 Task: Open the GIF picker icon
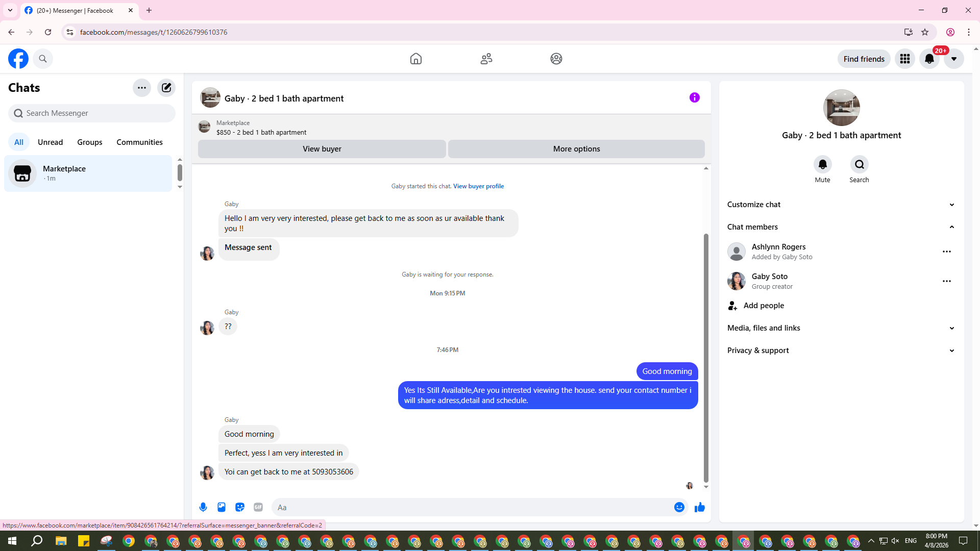(258, 507)
